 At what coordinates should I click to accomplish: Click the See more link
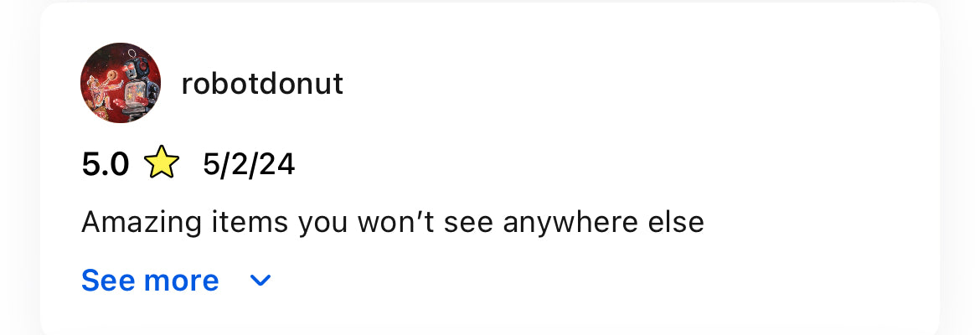[150, 281]
